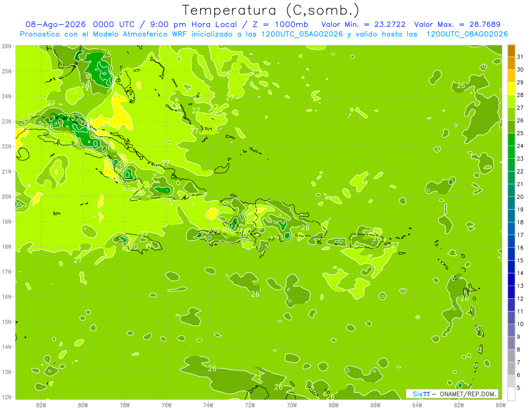532x411 pixels.
Task: Click the longitude axis label 62W
Action: (x=459, y=405)
